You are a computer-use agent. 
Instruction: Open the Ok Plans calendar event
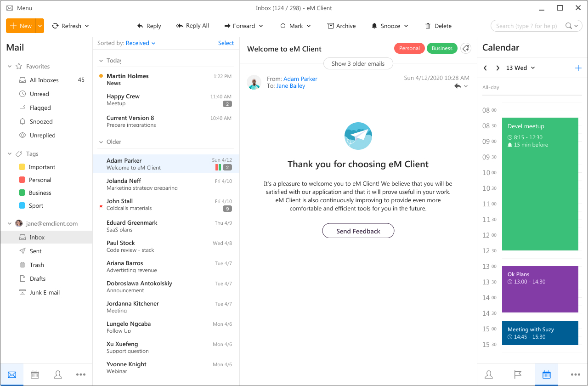[x=540, y=289]
